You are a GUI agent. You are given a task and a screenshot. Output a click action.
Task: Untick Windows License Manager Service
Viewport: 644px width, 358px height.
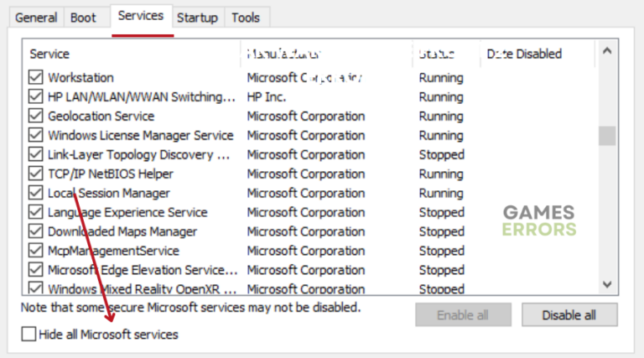tap(35, 135)
